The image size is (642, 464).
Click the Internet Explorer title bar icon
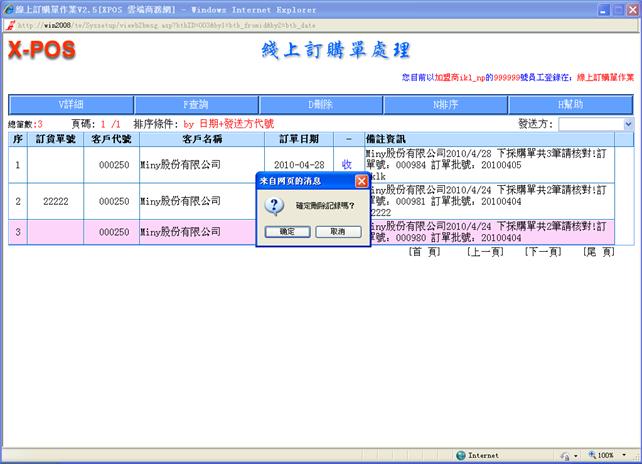[8, 8]
